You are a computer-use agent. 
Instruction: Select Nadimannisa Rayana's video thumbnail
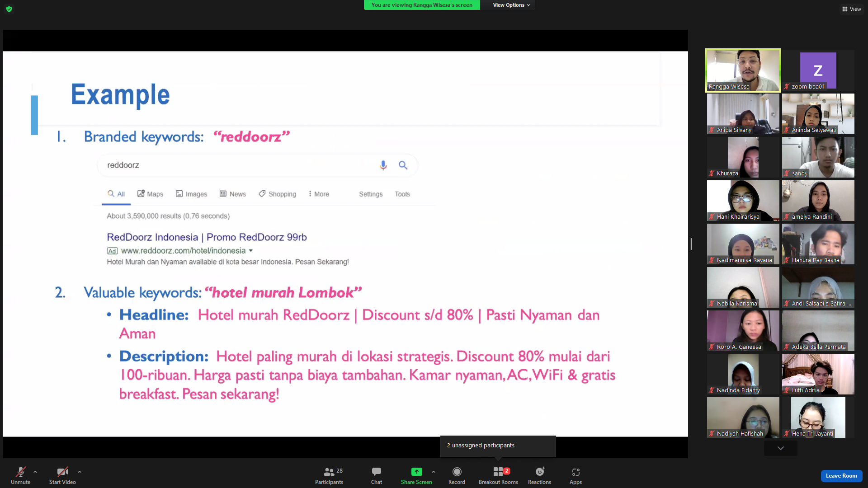[743, 244]
